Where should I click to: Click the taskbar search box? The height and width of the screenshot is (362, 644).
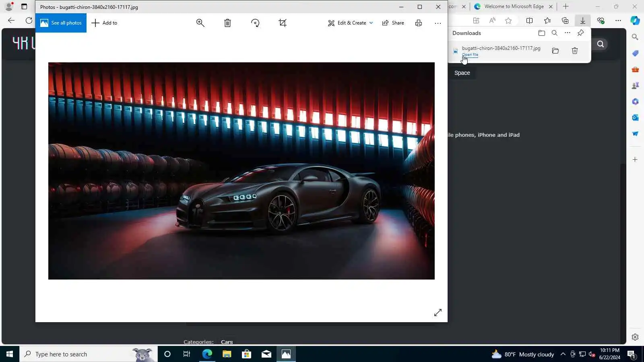89,354
